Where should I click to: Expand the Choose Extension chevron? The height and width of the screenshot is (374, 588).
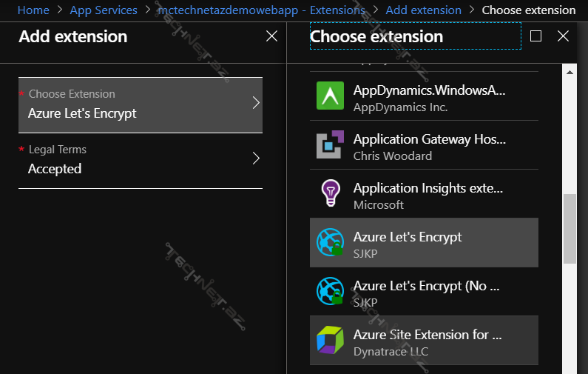point(256,103)
